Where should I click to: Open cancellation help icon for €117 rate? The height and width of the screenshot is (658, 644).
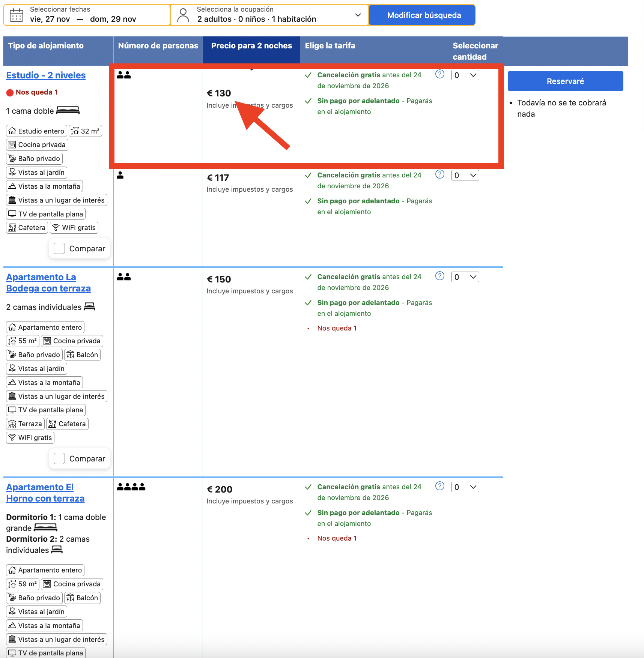coord(440,174)
